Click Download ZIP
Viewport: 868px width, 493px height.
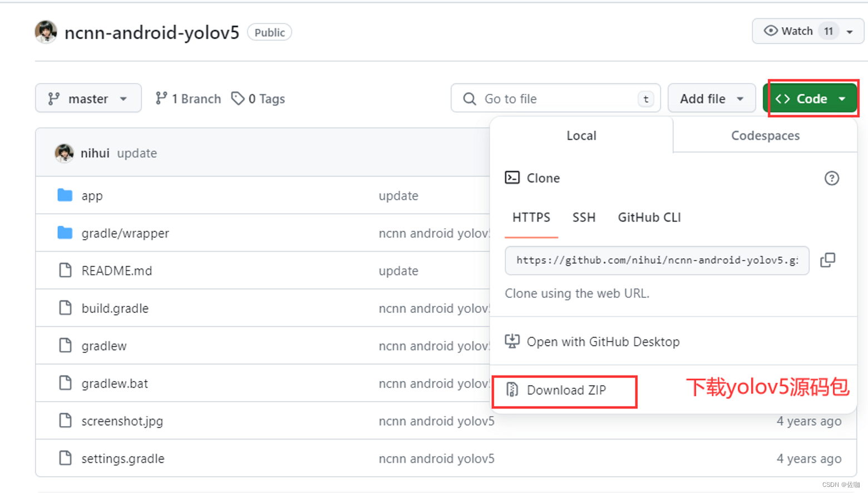point(566,390)
